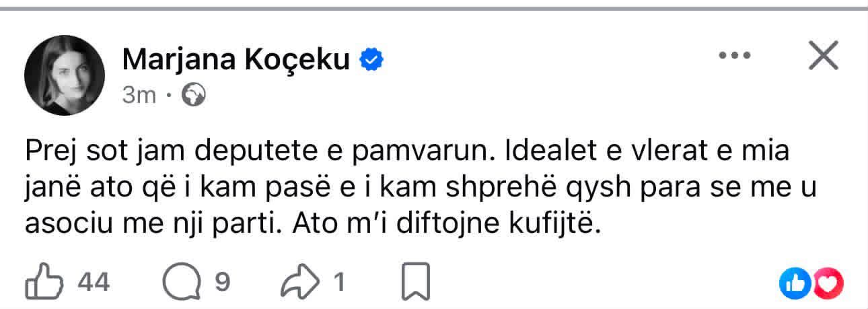Click the line starting 'Prej sot jam deputete'
This screenshot has height=309, width=868.
point(406,151)
